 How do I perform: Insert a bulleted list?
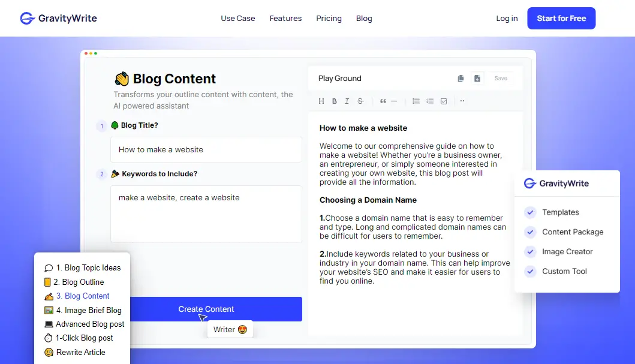(416, 101)
